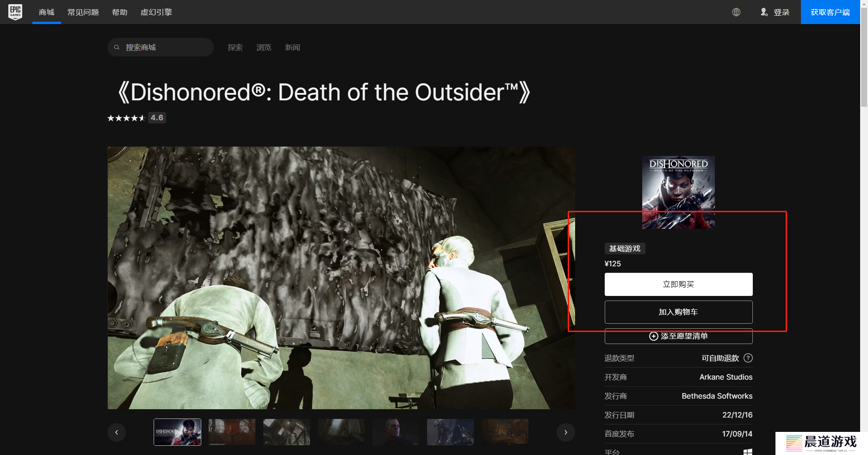Select the third screenshot thumbnail

coord(286,432)
